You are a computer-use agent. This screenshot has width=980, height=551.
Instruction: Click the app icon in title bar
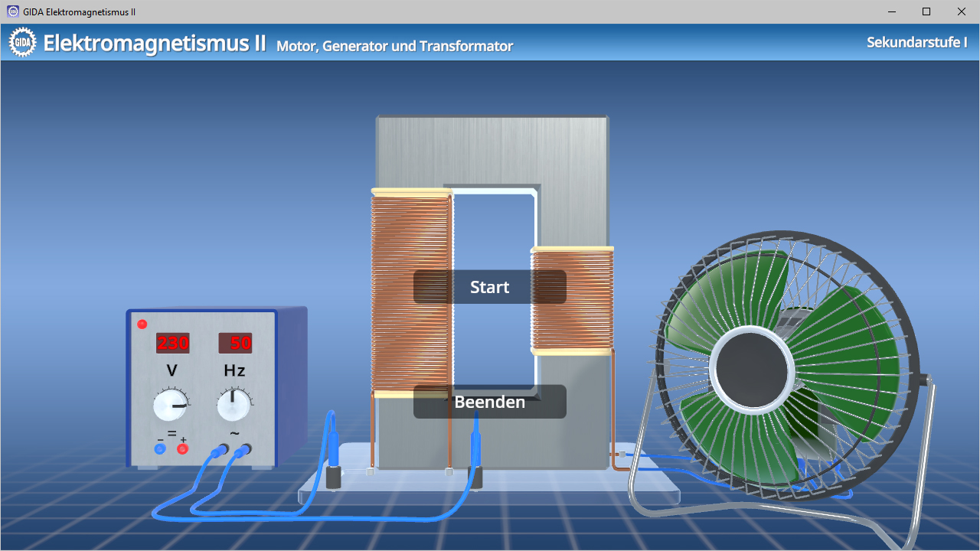coord(12,11)
